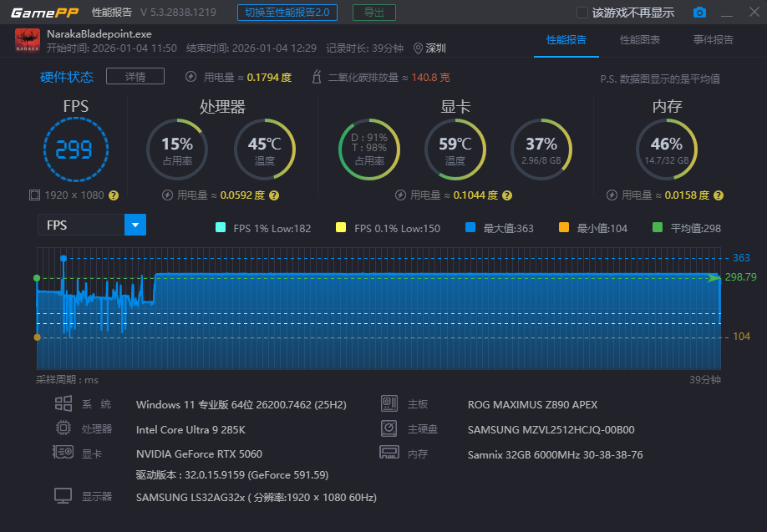Click the 切换至性能报告2.0 button
Image resolution: width=767 pixels, height=532 pixels.
click(287, 13)
